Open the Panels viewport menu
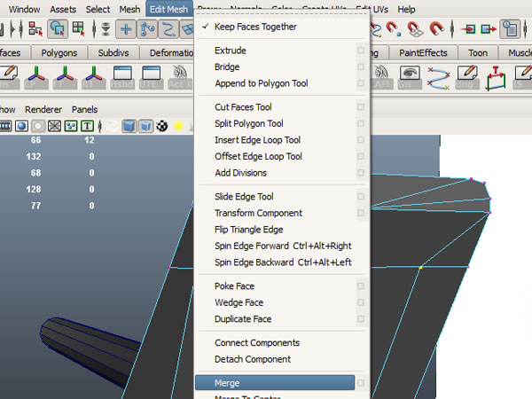This screenshot has width=532, height=399. (x=85, y=110)
